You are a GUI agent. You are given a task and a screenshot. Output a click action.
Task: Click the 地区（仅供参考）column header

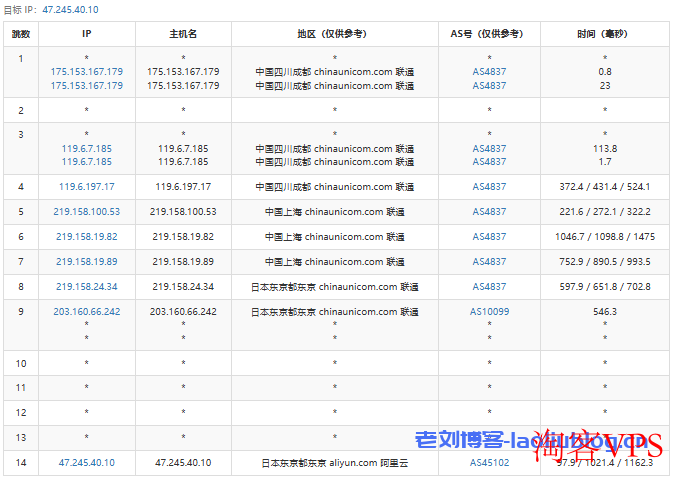pyautogui.click(x=335, y=34)
